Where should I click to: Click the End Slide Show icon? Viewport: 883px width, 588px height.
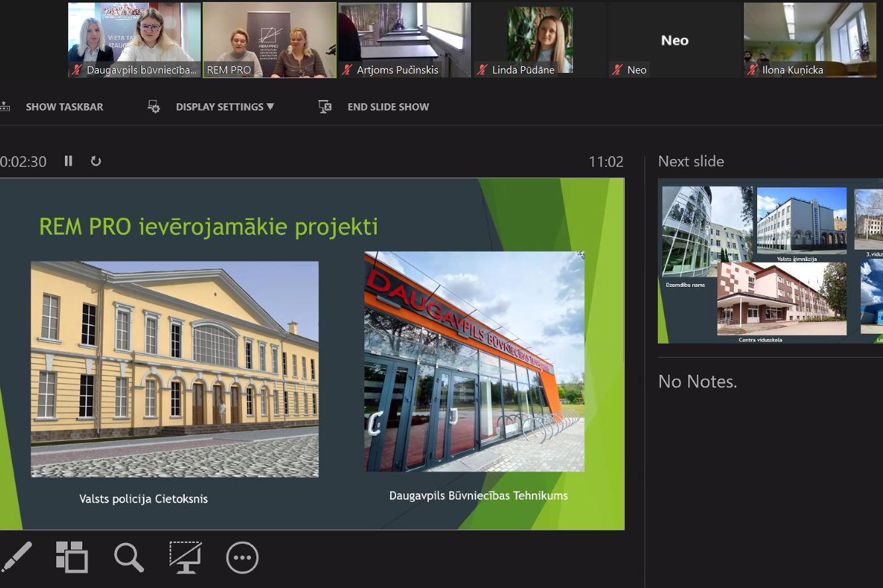(325, 107)
